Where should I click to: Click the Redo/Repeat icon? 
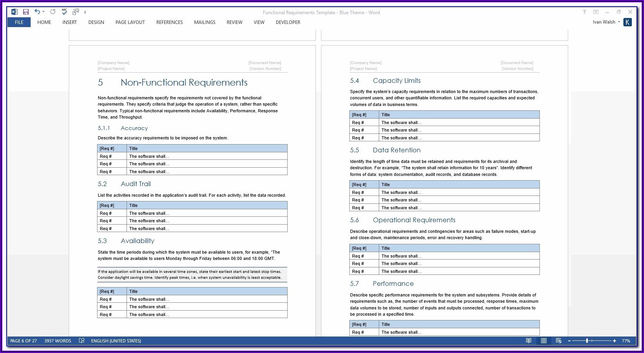53,12
